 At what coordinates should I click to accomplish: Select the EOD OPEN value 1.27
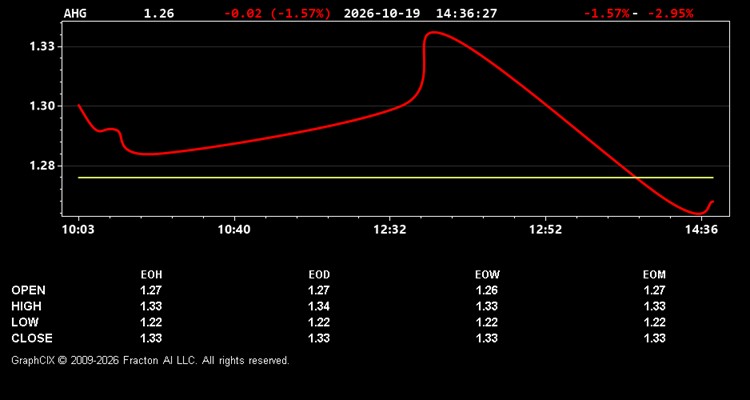[319, 290]
